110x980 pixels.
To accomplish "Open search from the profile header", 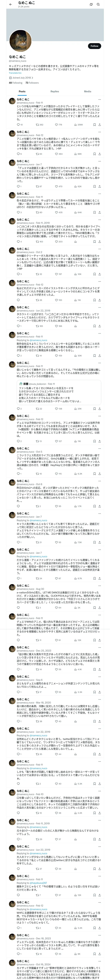I will tap(98, 4).
